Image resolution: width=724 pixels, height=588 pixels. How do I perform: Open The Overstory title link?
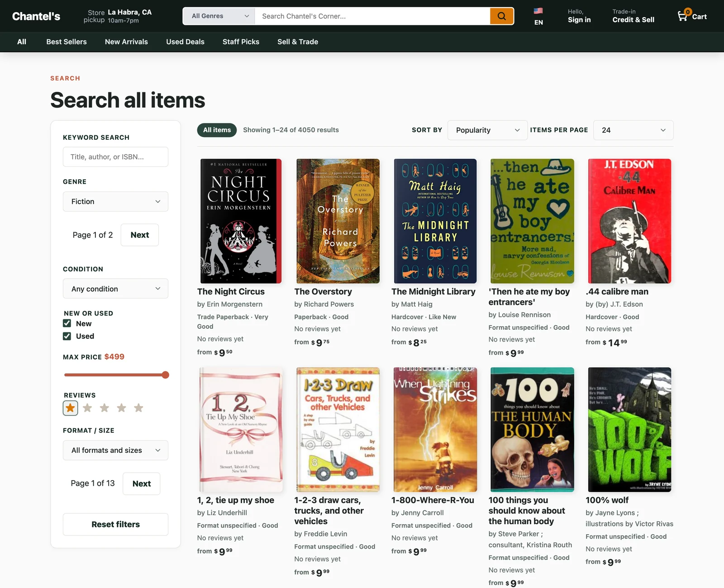click(x=323, y=292)
